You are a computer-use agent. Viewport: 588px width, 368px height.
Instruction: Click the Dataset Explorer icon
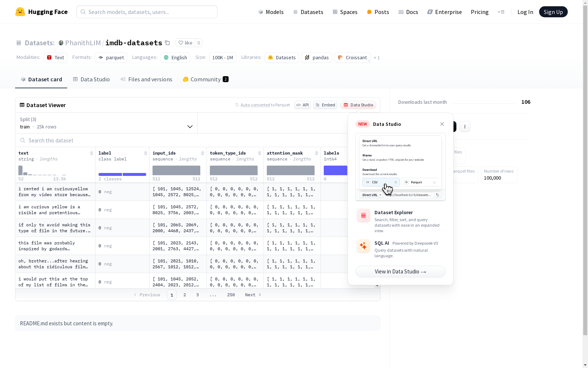click(x=363, y=216)
